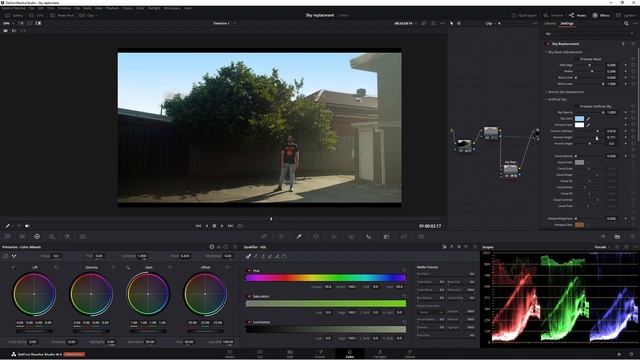
Task: Open the Quick Export button
Action: coord(524,16)
